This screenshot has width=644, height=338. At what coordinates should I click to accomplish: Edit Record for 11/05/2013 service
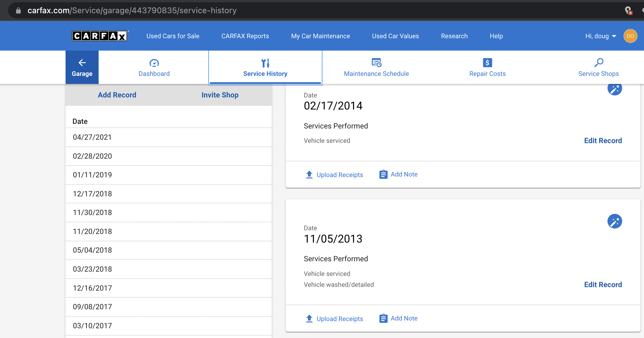coord(603,285)
